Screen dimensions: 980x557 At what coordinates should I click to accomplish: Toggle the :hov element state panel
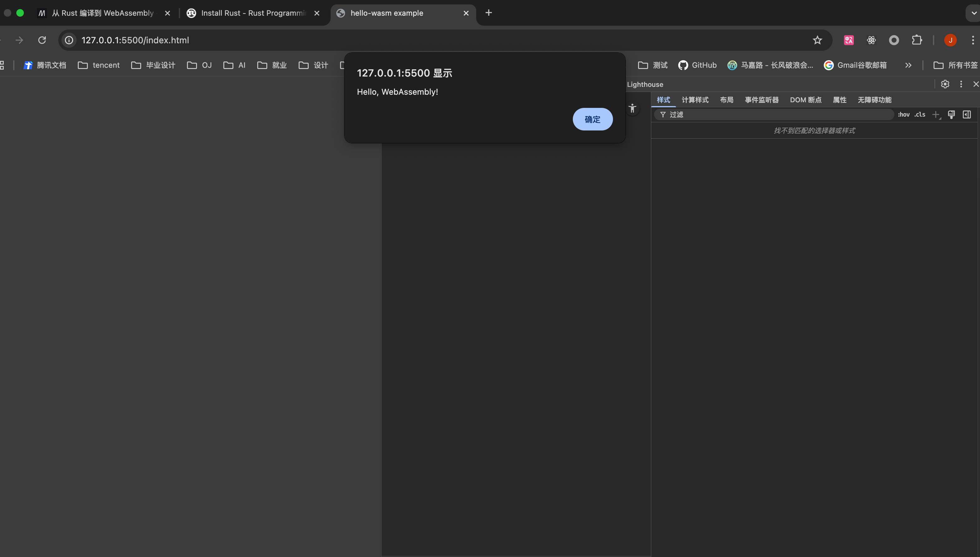tap(903, 114)
